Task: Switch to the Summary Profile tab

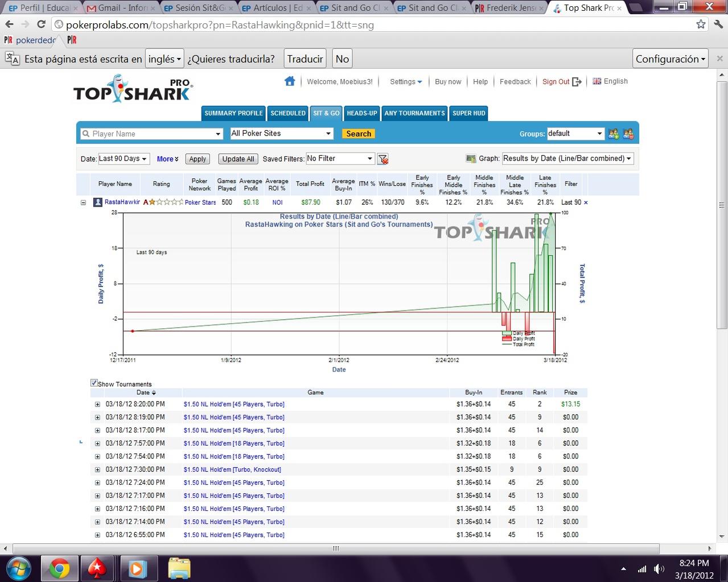Action: pos(233,113)
